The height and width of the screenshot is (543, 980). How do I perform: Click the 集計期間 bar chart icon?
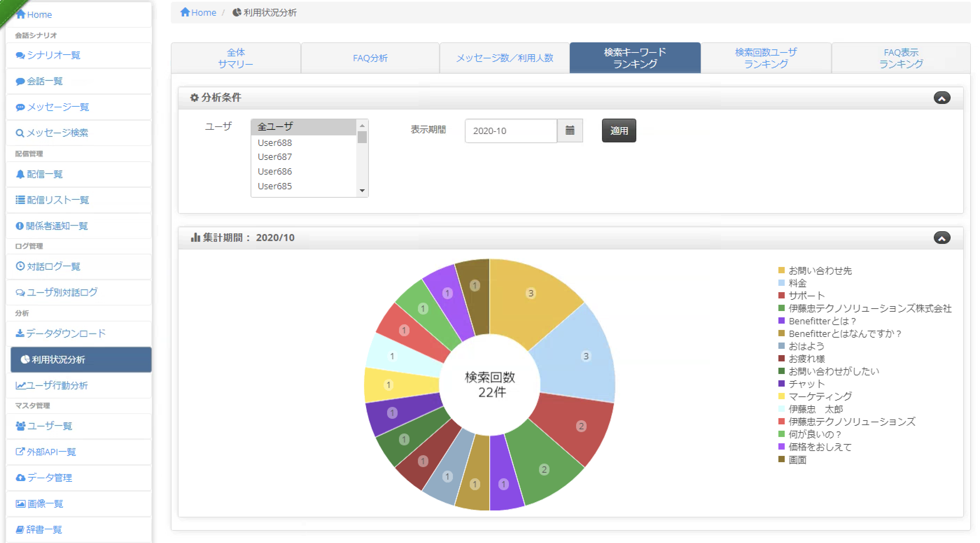[x=196, y=238]
